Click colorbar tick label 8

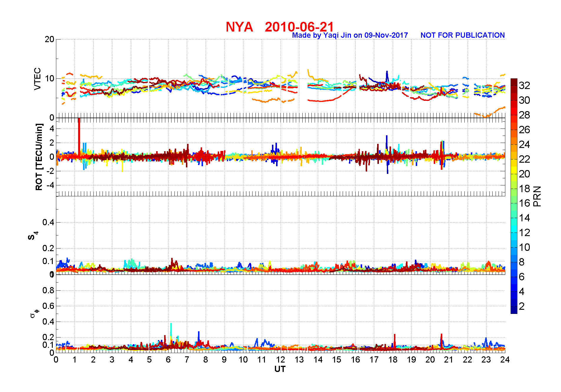point(522,262)
